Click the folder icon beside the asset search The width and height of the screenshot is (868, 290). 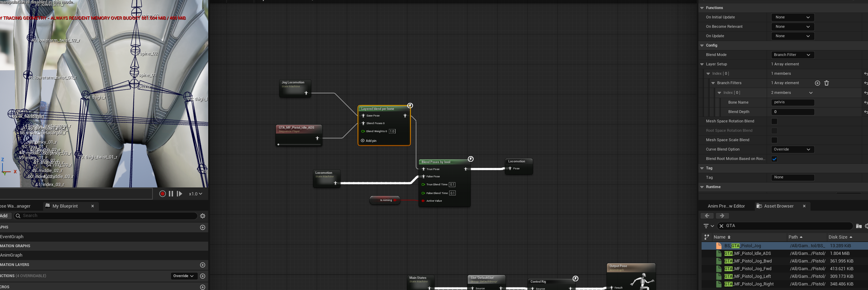click(x=859, y=226)
